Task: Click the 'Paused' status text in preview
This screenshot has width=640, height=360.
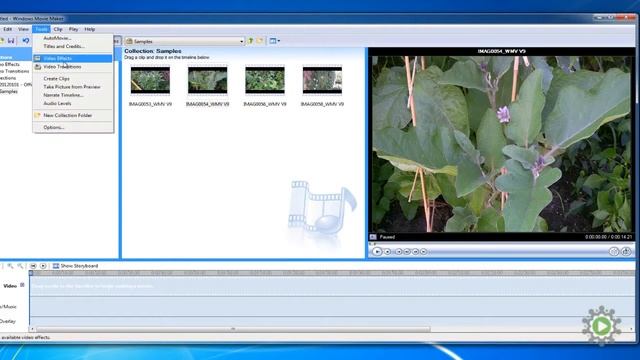Action: coord(387,237)
